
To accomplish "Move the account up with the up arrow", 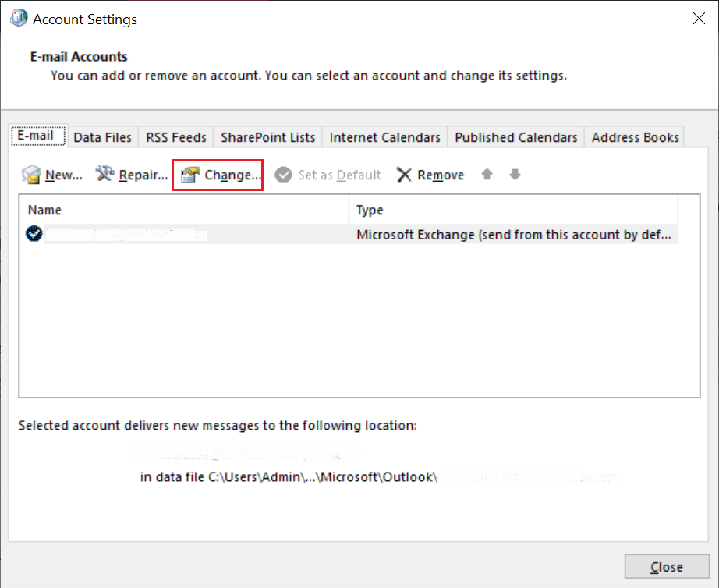I will point(487,174).
